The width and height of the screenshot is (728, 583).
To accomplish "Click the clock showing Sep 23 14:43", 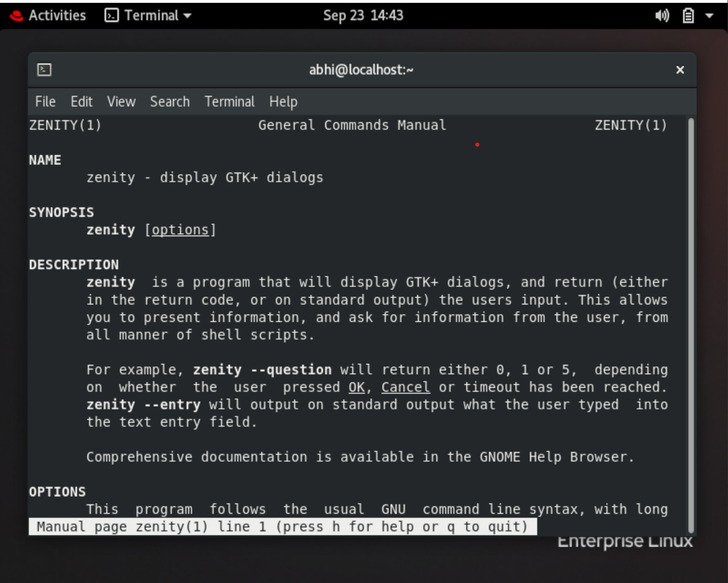I will 363,15.
